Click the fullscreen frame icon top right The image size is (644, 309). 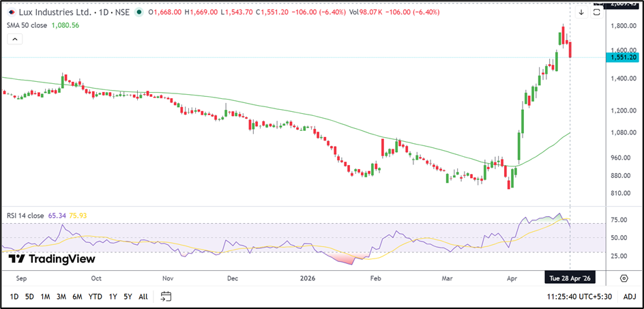596,12
